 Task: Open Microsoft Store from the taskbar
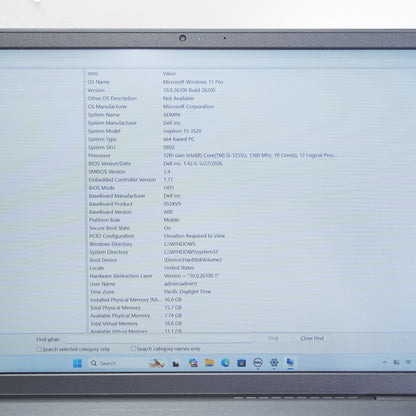(241, 363)
